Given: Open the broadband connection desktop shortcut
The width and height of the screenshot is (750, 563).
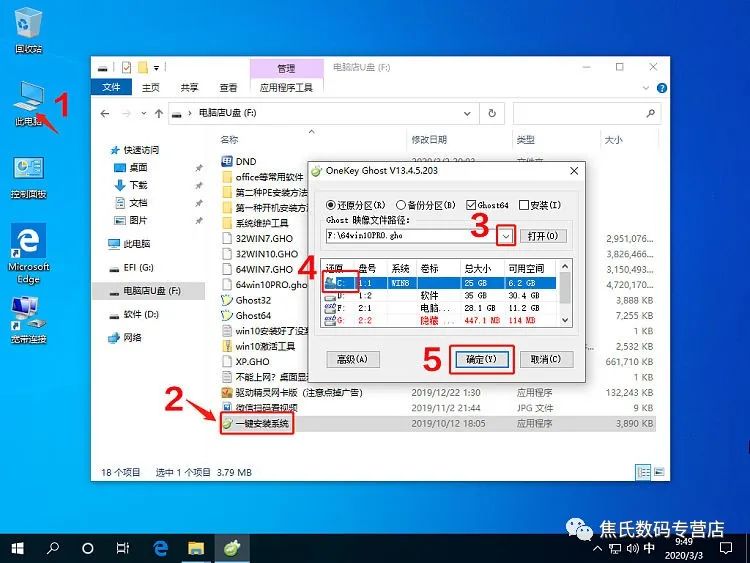Looking at the screenshot, I should (28, 320).
